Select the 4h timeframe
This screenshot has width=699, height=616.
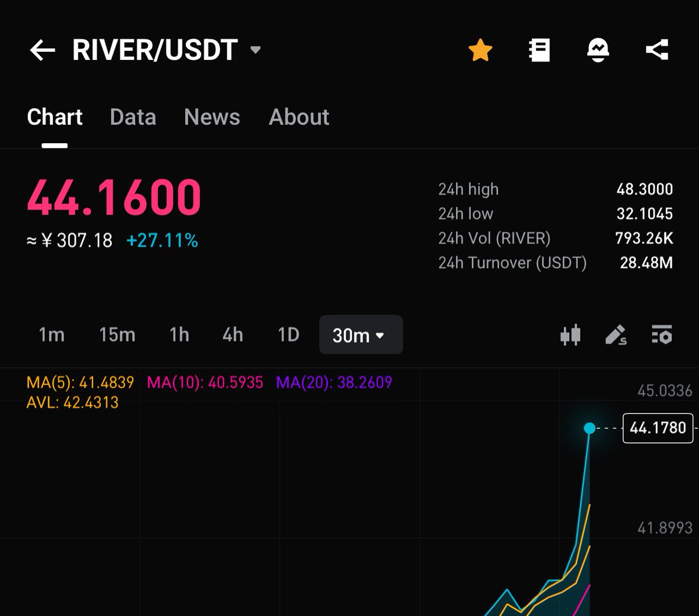pyautogui.click(x=232, y=335)
